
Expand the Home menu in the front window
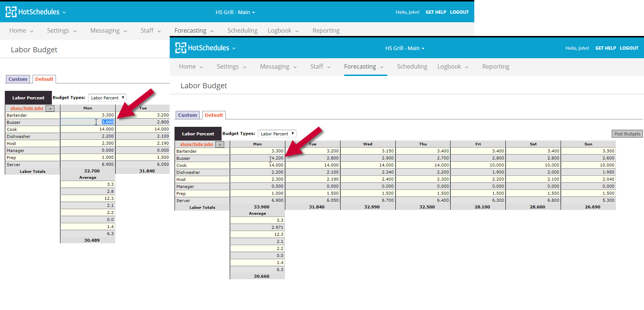(x=191, y=67)
